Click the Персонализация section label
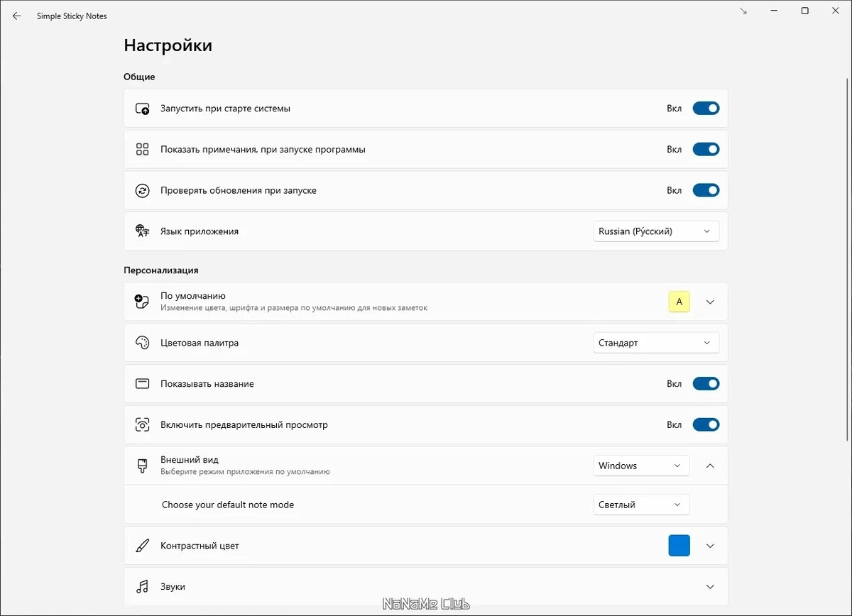 tap(161, 270)
